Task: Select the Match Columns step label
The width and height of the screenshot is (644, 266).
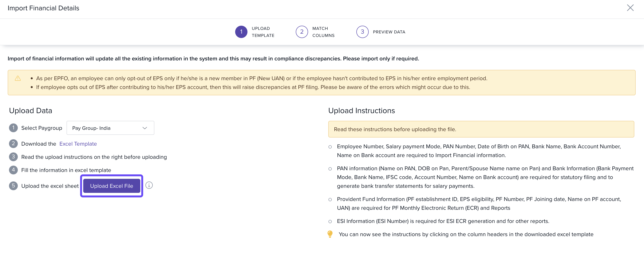Action: coord(323,32)
